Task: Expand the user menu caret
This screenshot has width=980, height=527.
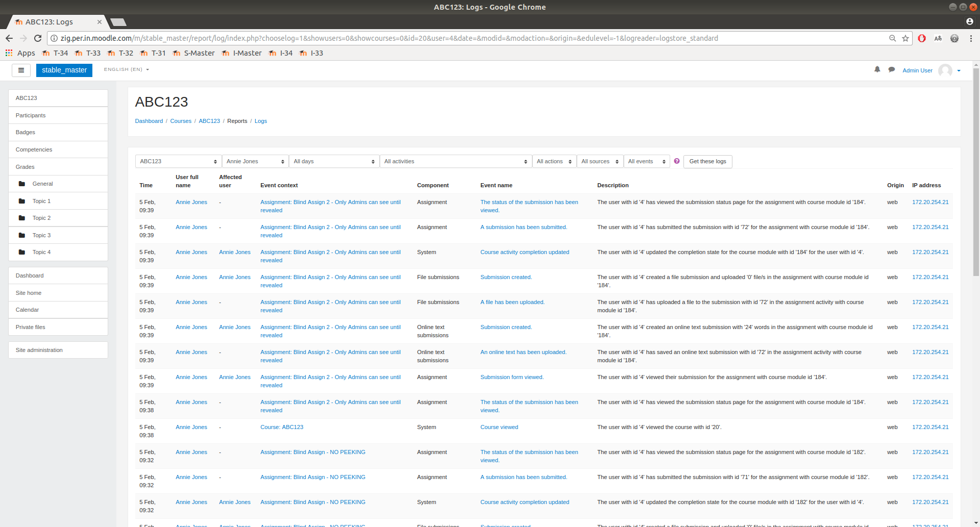Action: click(959, 70)
